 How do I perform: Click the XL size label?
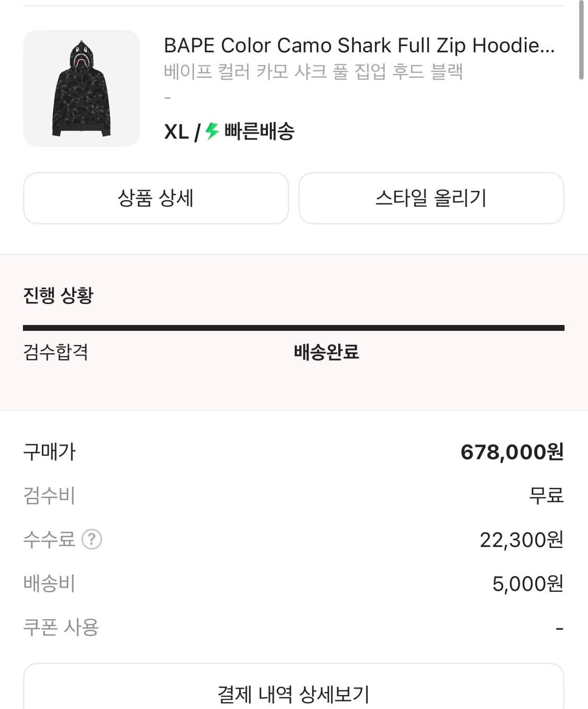pyautogui.click(x=176, y=132)
